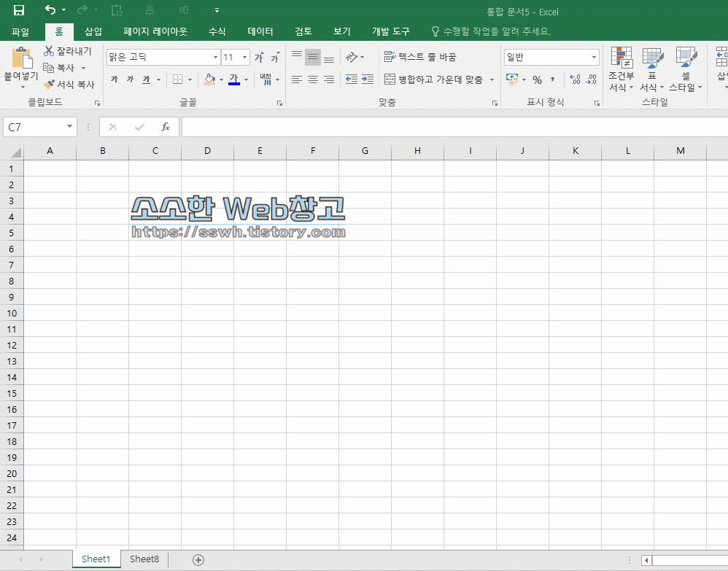Open the 수식 ribbon tab
The height and width of the screenshot is (571, 728).
[x=217, y=31]
